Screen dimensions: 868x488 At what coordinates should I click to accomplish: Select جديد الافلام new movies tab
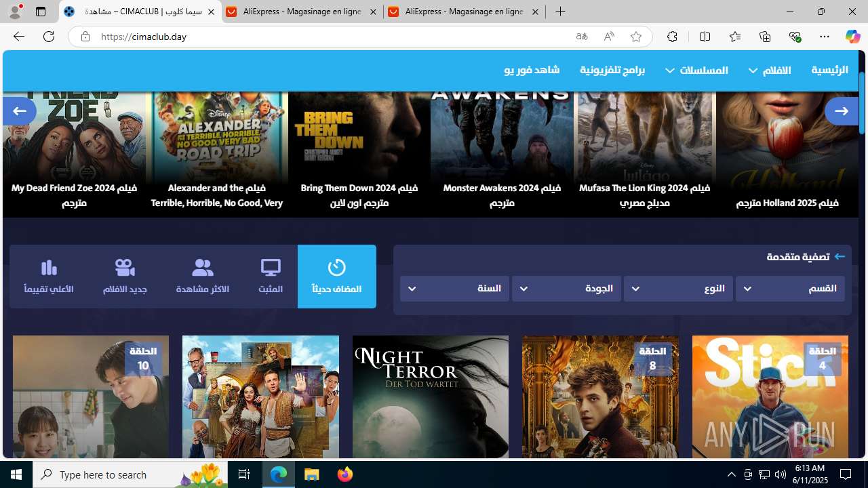pyautogui.click(x=125, y=277)
